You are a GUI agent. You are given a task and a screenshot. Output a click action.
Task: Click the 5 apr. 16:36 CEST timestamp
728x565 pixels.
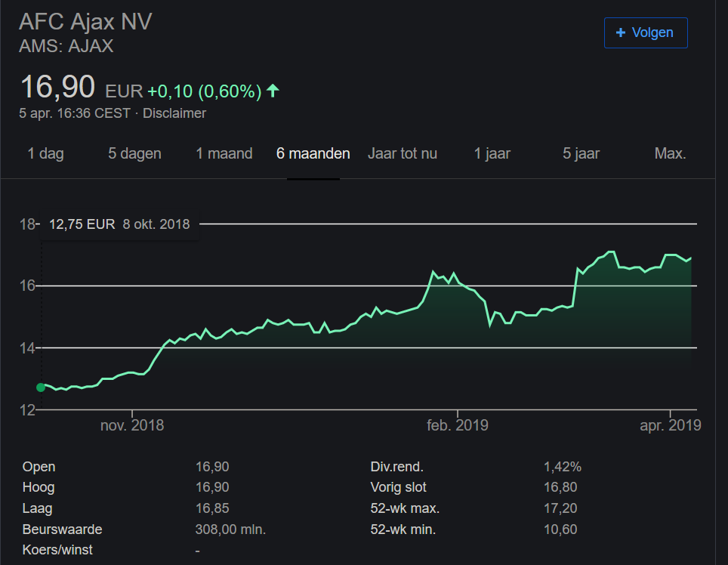75,113
